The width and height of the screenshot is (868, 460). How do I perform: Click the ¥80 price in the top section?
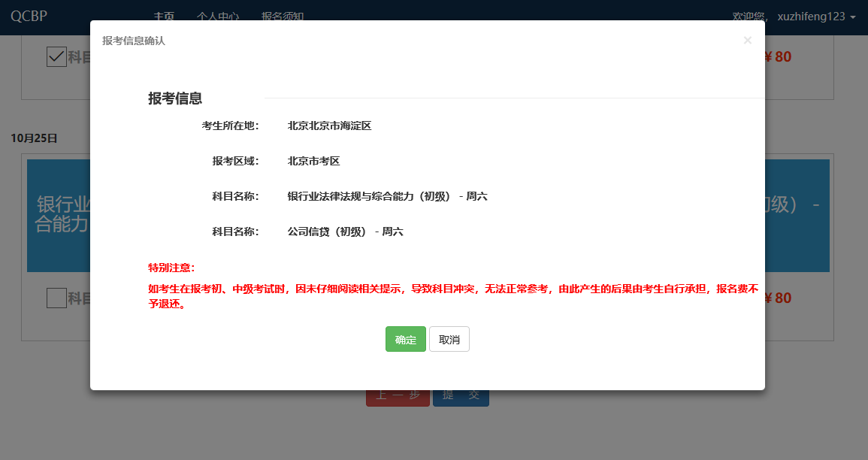coord(779,57)
